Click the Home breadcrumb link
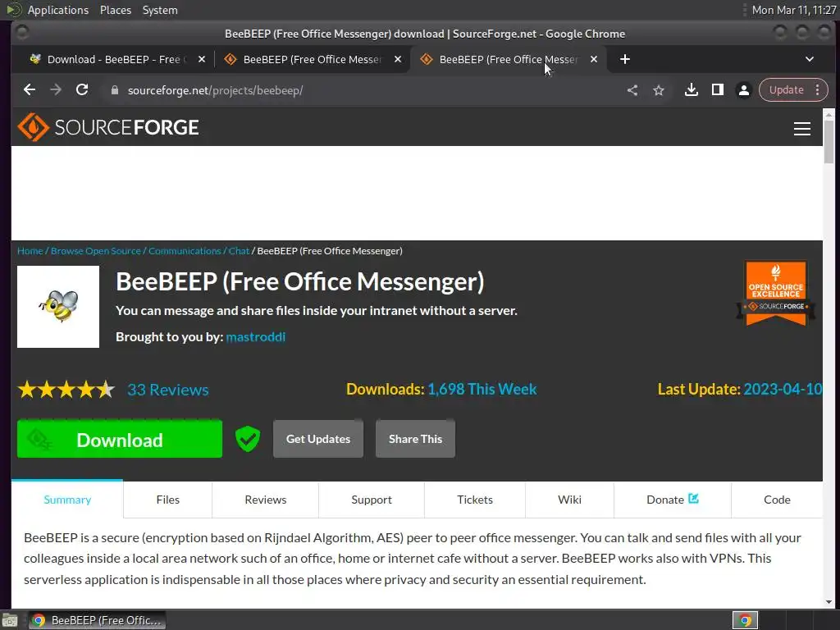840x630 pixels. point(30,251)
